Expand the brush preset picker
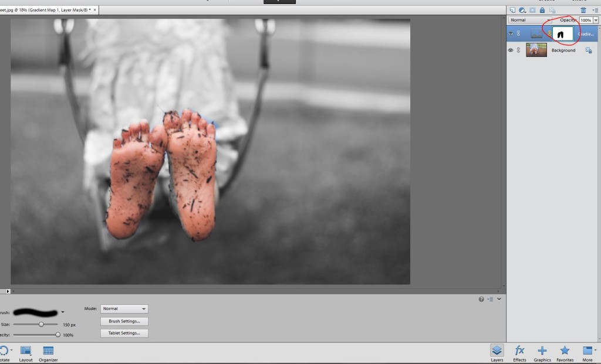This screenshot has width=601, height=364. [63, 312]
